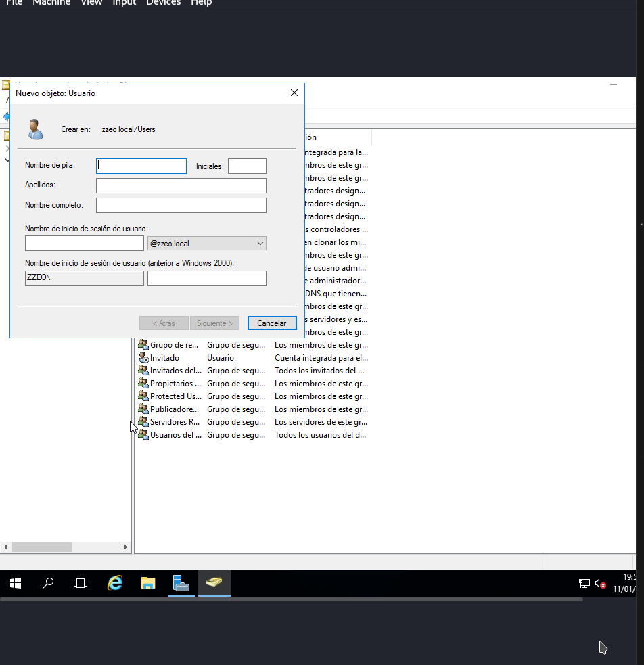Click the network tray icon
This screenshot has width=644, height=665.
584,584
